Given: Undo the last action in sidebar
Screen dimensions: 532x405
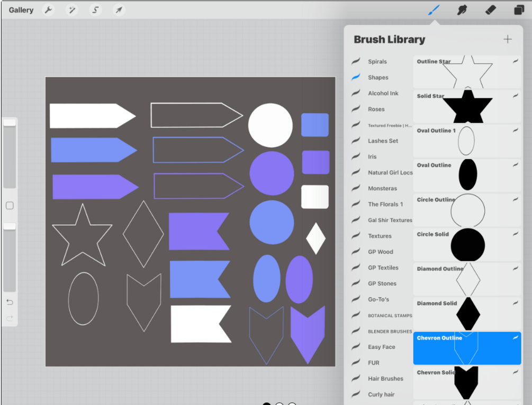Looking at the screenshot, I should pyautogui.click(x=10, y=302).
